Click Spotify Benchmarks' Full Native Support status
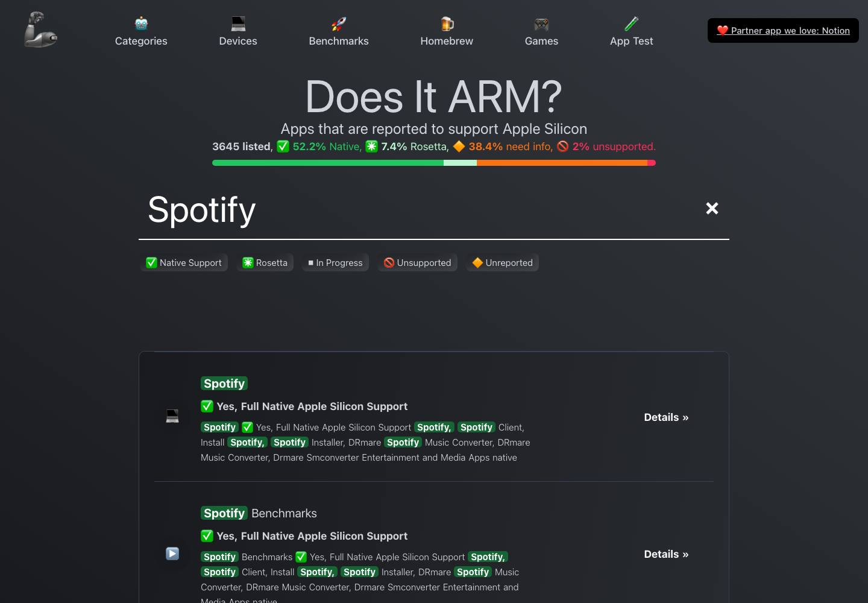Image resolution: width=868 pixels, height=603 pixels. [304, 536]
